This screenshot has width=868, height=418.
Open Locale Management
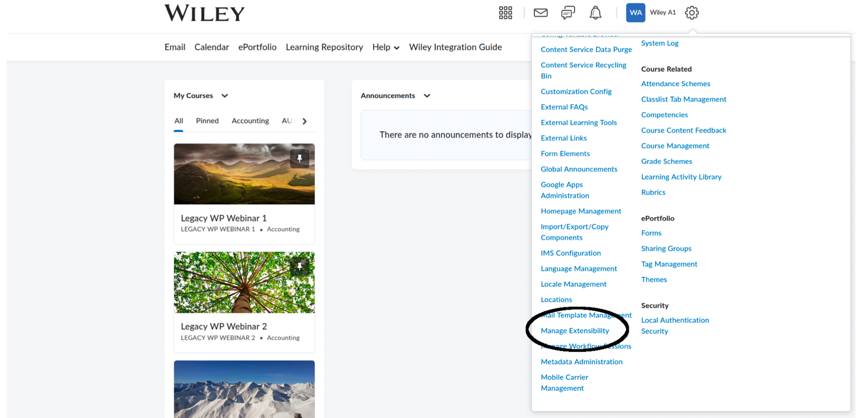pos(574,284)
